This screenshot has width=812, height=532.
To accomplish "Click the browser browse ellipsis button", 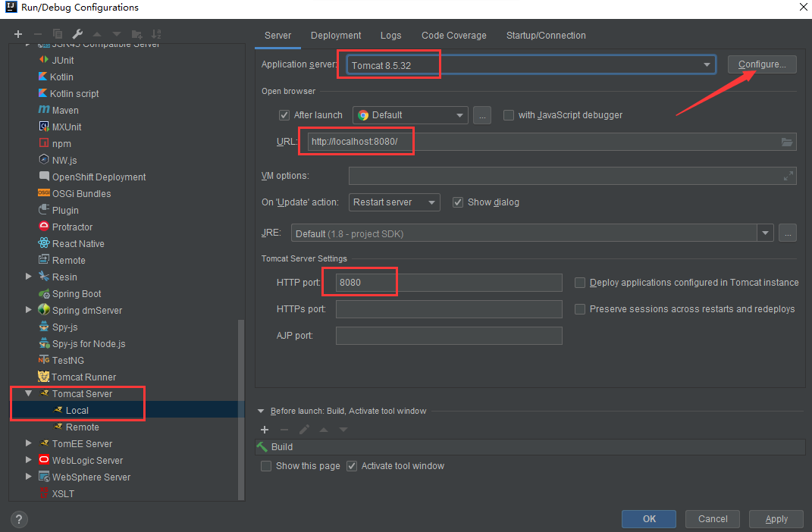I will point(482,115).
